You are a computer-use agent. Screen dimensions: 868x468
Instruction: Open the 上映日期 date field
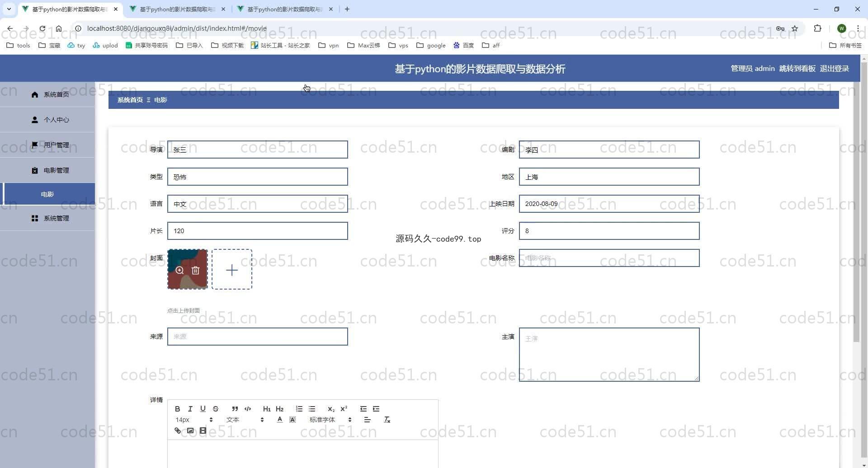pos(609,204)
